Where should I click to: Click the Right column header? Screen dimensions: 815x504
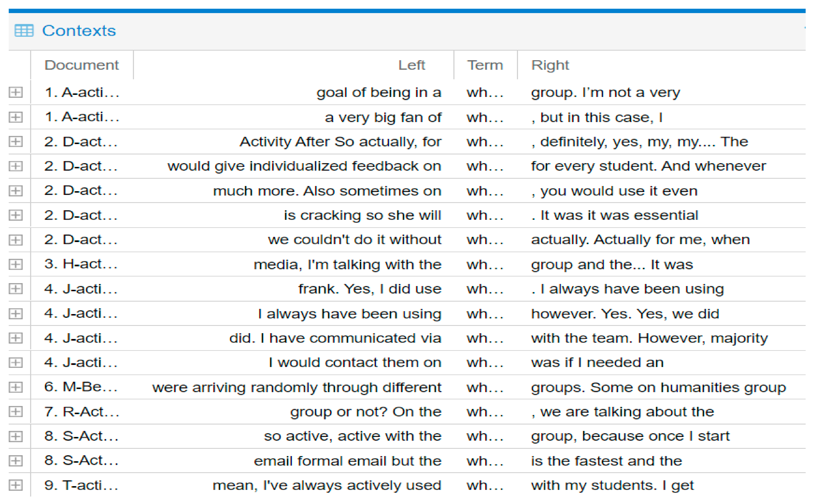550,65
